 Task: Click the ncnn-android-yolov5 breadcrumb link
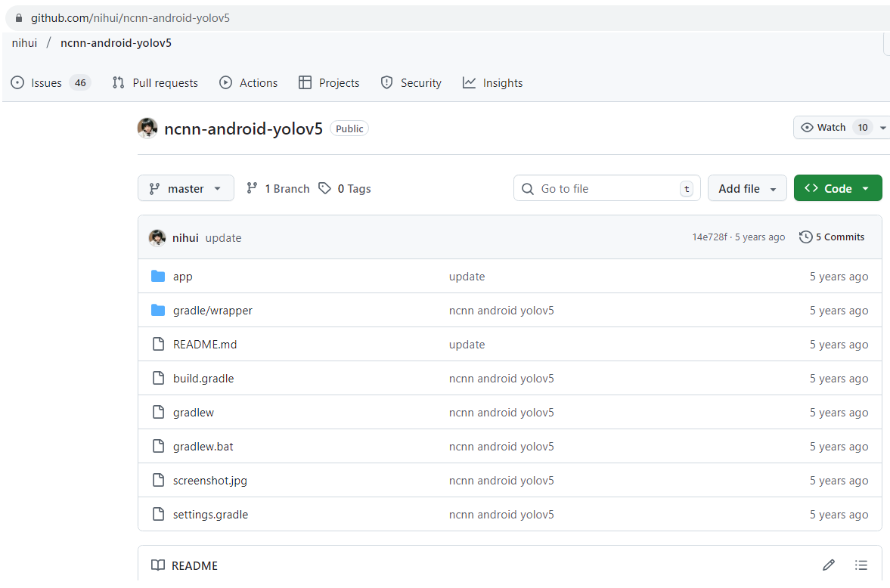116,43
